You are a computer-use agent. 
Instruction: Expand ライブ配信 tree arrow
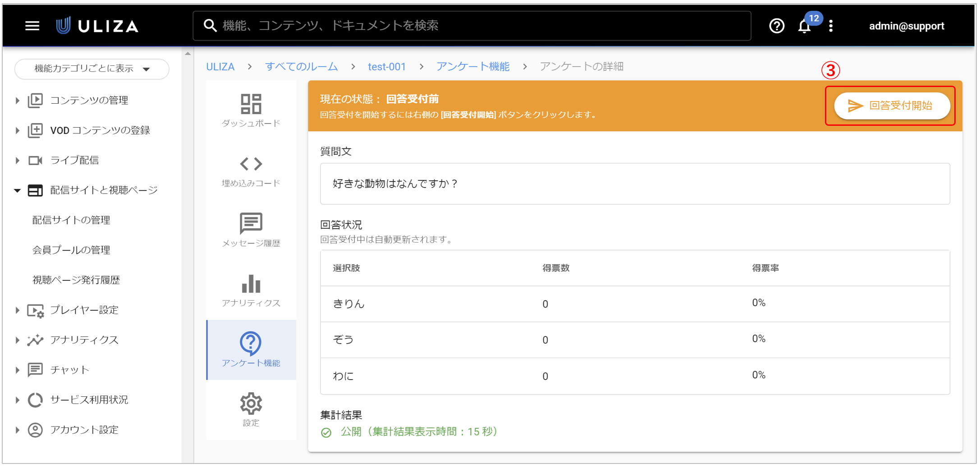tap(17, 160)
